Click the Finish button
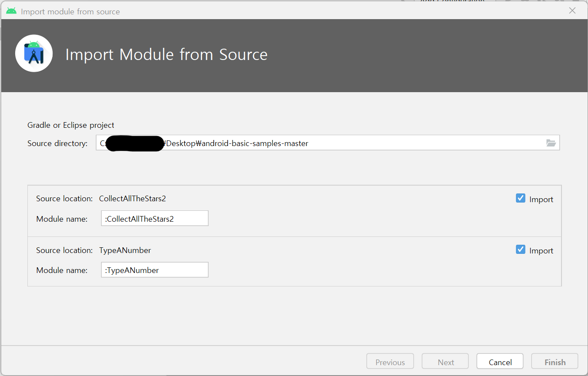This screenshot has height=376, width=588. pyautogui.click(x=555, y=361)
